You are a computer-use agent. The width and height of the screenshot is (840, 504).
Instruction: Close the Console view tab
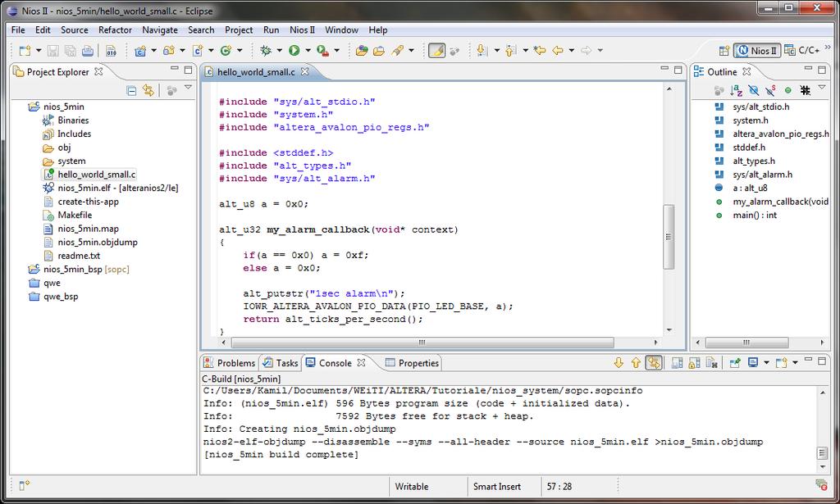click(362, 362)
